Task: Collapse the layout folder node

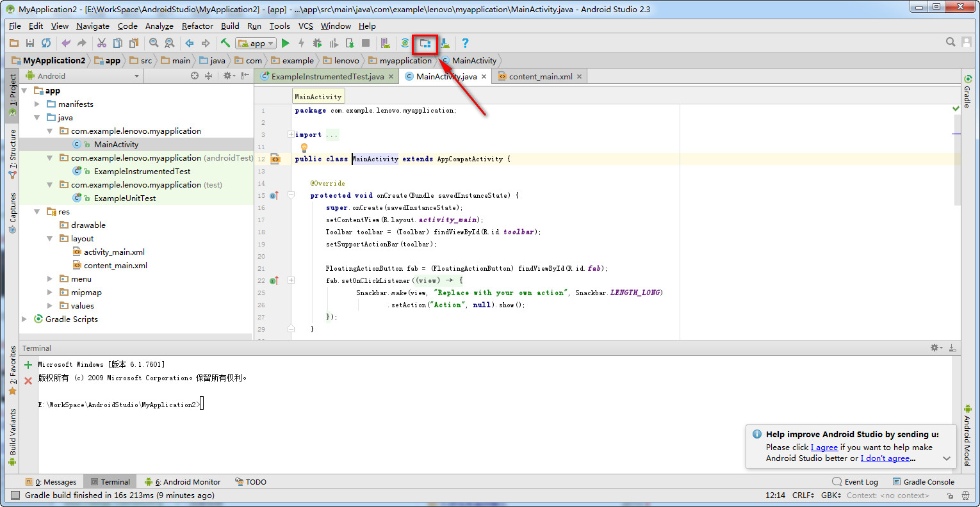Action: tap(50, 239)
